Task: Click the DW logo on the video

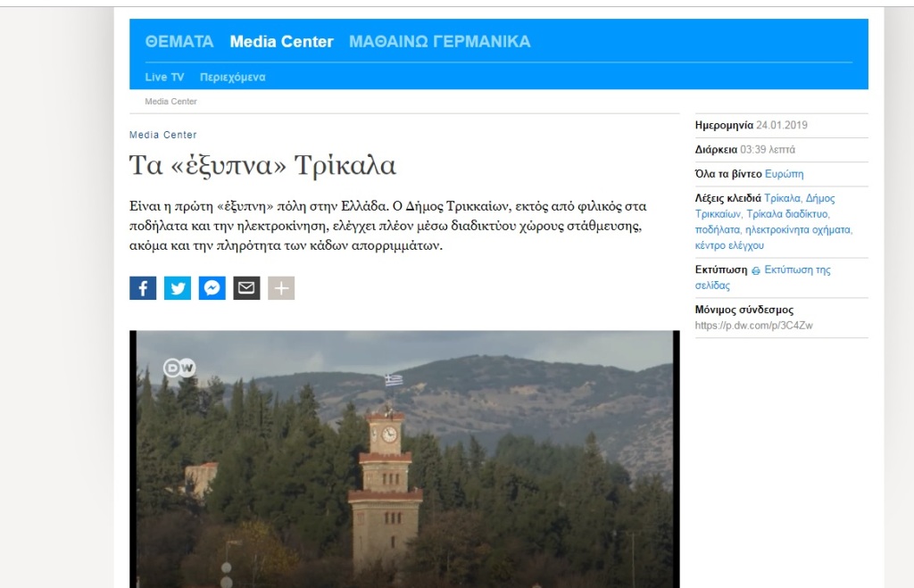Action: 179,368
